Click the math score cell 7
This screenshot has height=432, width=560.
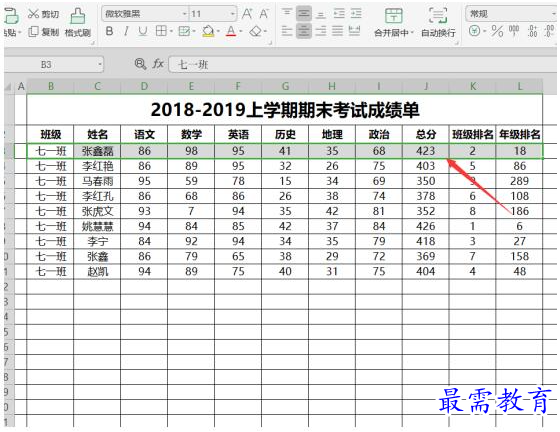point(191,211)
